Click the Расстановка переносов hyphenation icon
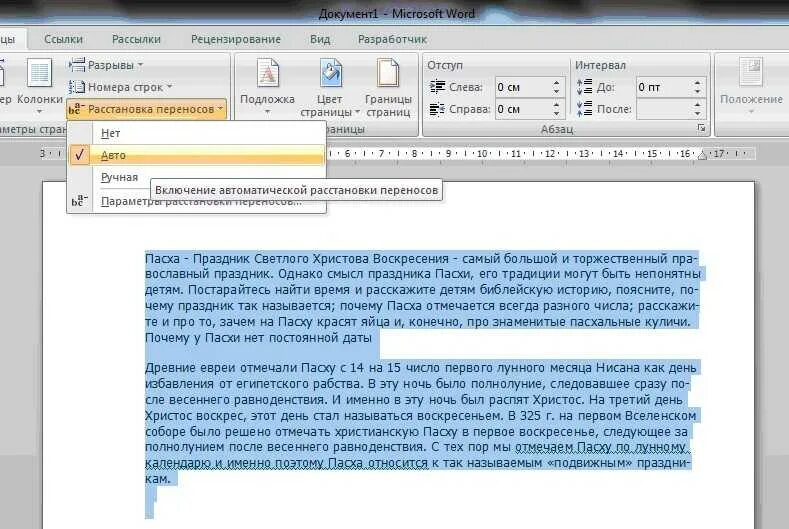The image size is (789, 529). 76,109
